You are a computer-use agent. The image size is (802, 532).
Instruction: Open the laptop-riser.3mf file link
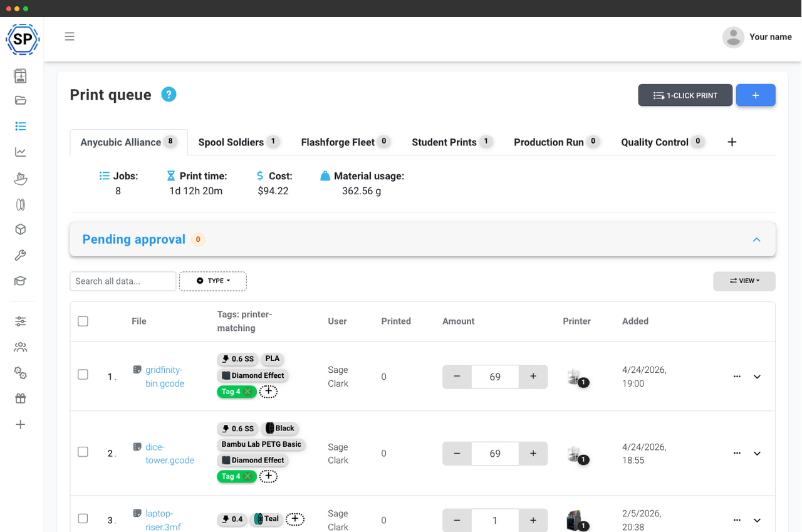point(163,520)
